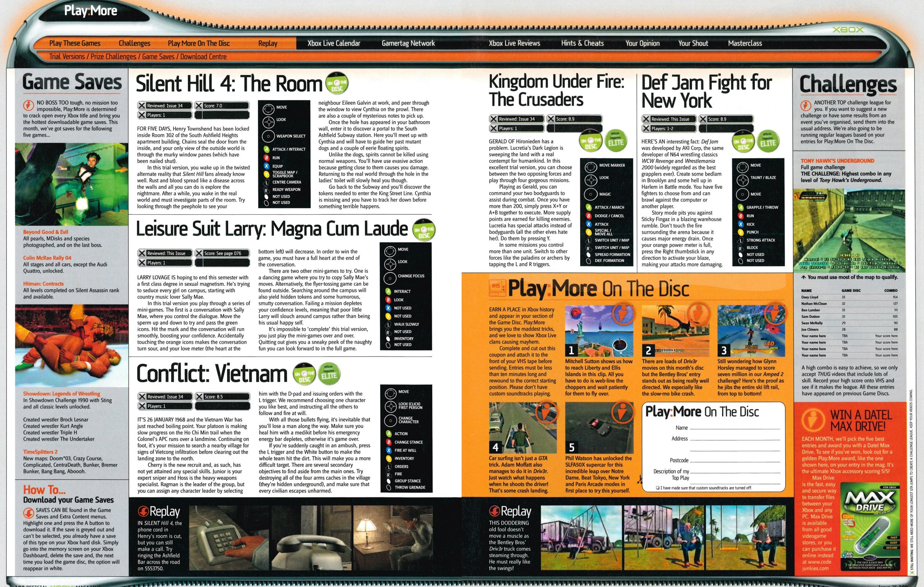Open the Hints & Cheats tab
Viewport: 924px width, 587px height.
click(x=582, y=43)
